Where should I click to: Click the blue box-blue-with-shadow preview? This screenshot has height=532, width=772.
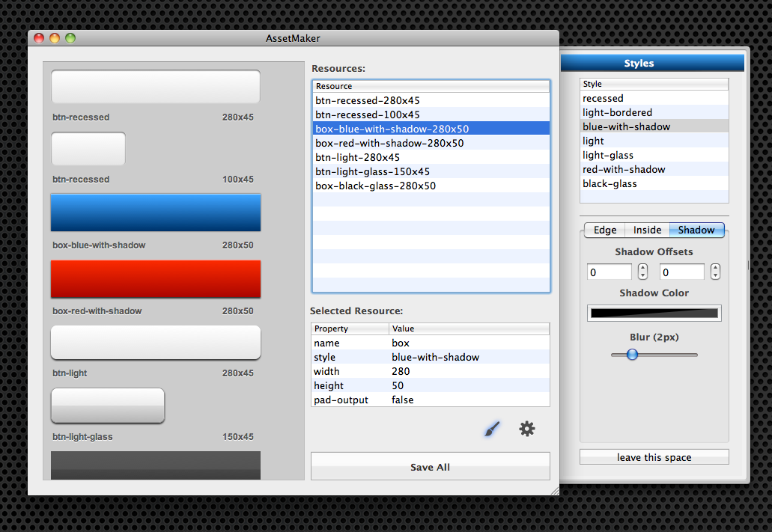click(x=156, y=213)
